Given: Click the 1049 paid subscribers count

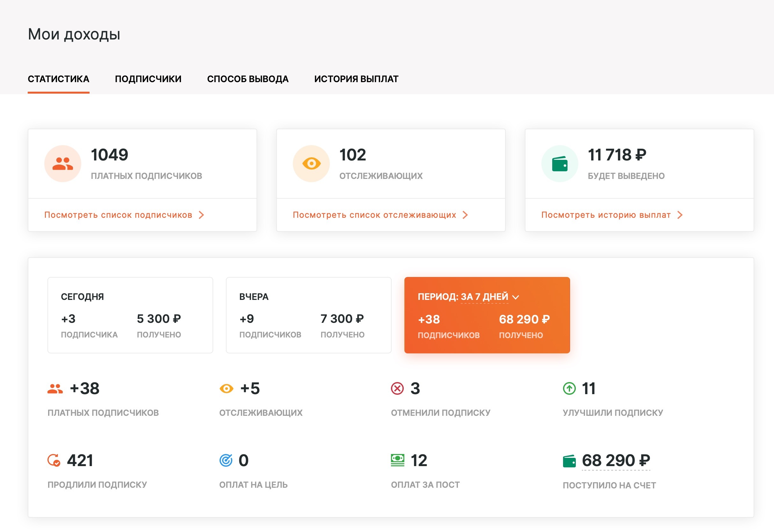Looking at the screenshot, I should click(x=109, y=155).
